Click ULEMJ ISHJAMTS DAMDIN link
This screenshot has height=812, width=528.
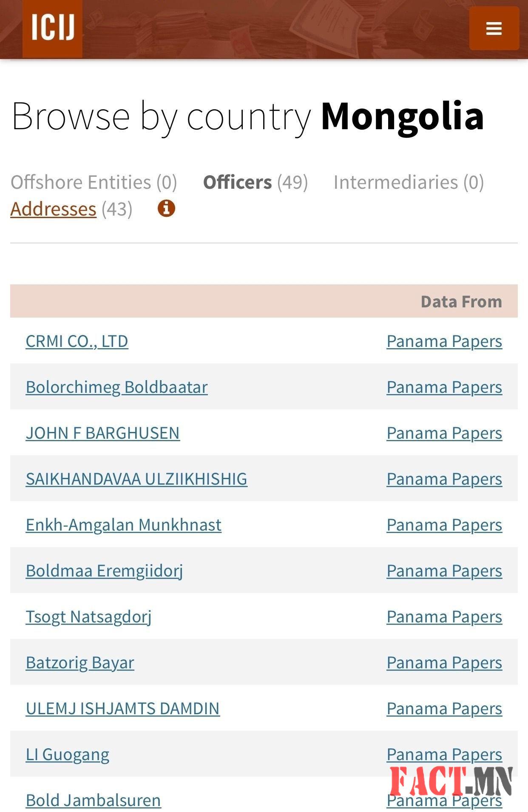[x=122, y=708]
